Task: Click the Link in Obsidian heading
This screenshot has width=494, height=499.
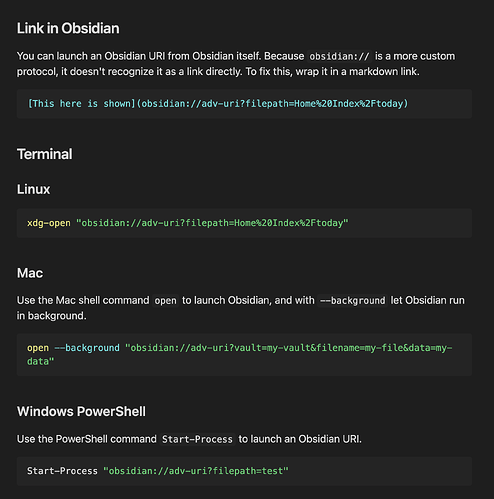Action: 68,28
